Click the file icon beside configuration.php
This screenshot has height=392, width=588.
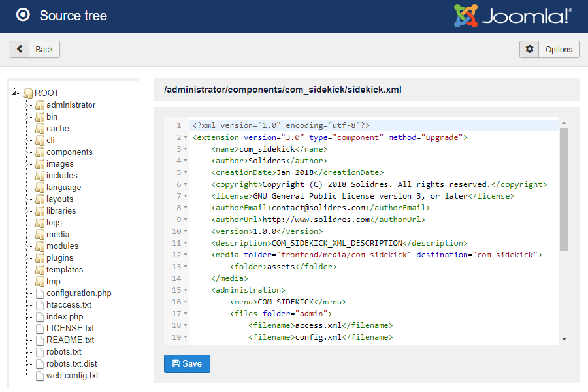[39, 293]
